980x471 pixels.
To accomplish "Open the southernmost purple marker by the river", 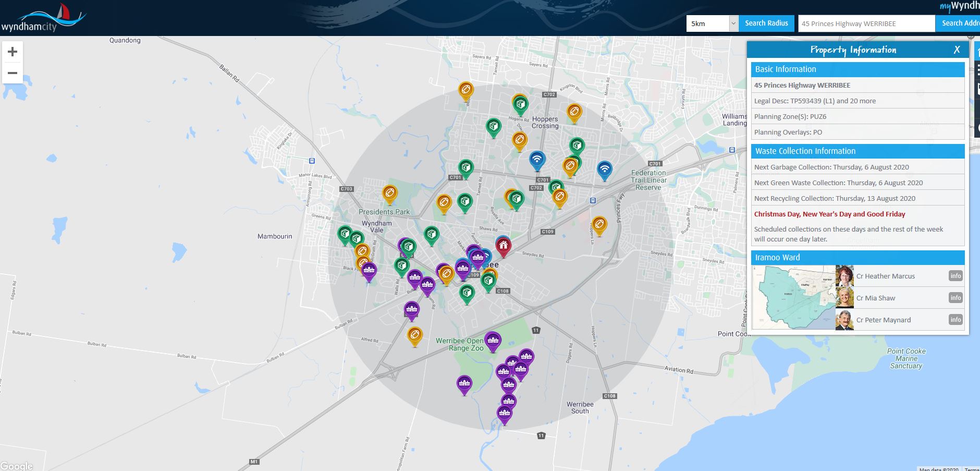I will click(x=504, y=415).
